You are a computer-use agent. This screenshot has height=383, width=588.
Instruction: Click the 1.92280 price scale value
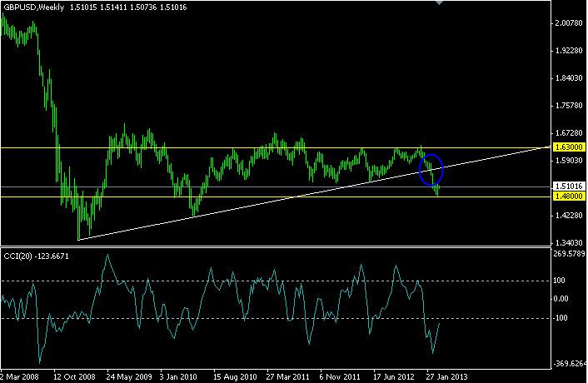point(569,51)
